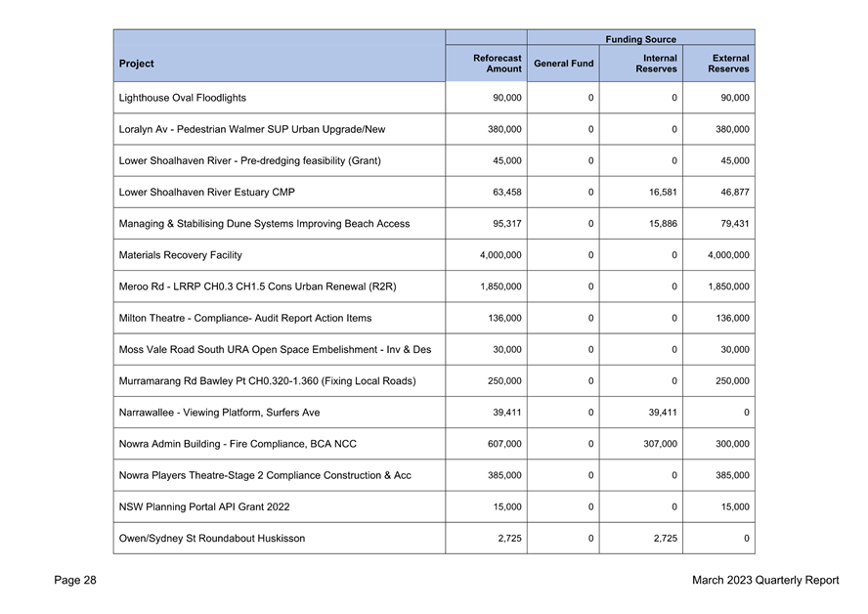Select 'Murramarang Rd Bawley Pt' project name
The width and height of the screenshot is (868, 614).
click(x=268, y=381)
